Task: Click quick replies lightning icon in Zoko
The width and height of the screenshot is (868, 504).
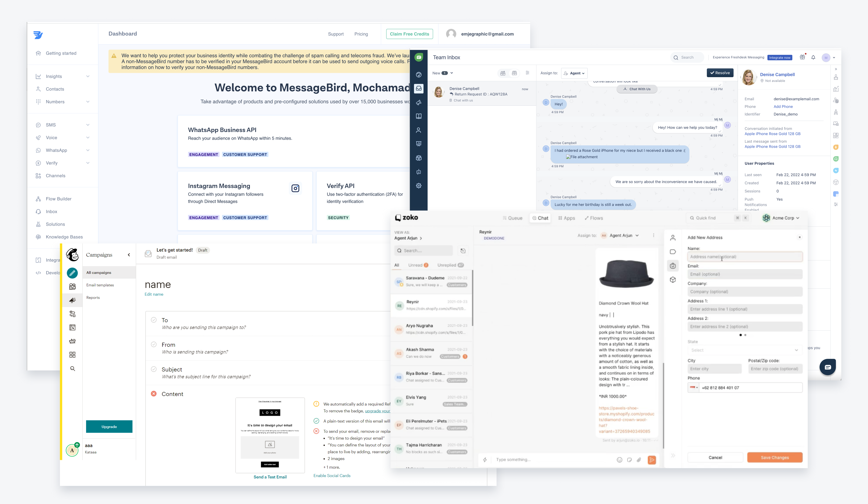Action: tap(485, 460)
